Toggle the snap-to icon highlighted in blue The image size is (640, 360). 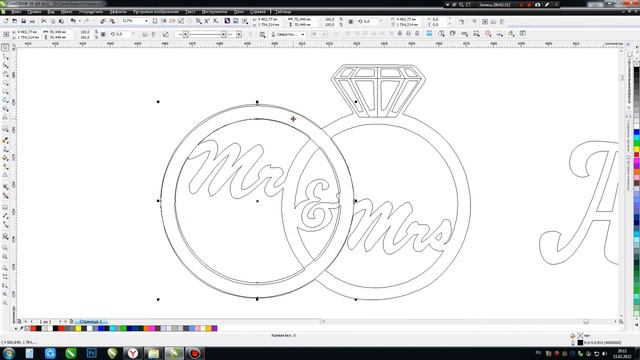[x=429, y=34]
